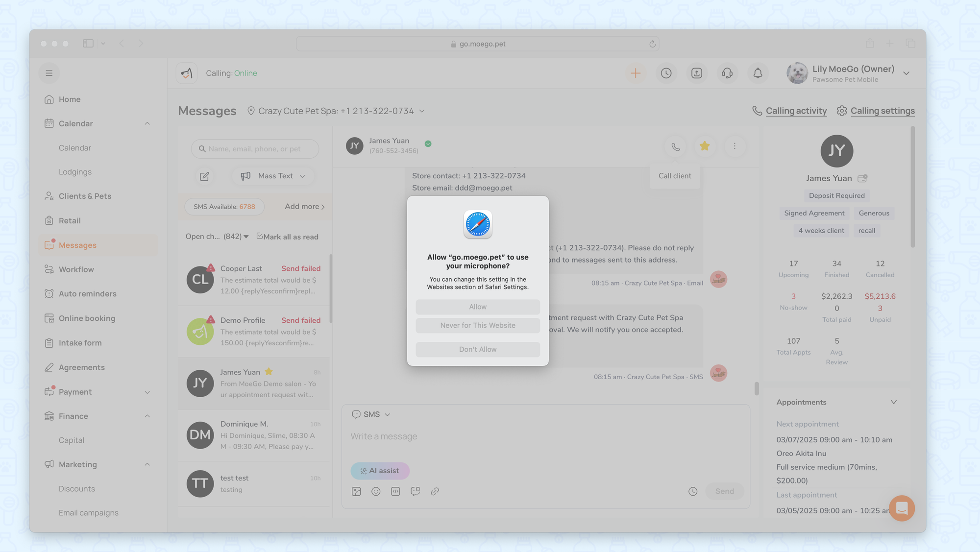980x552 pixels.
Task: Open the notifications bell
Action: coord(758,73)
